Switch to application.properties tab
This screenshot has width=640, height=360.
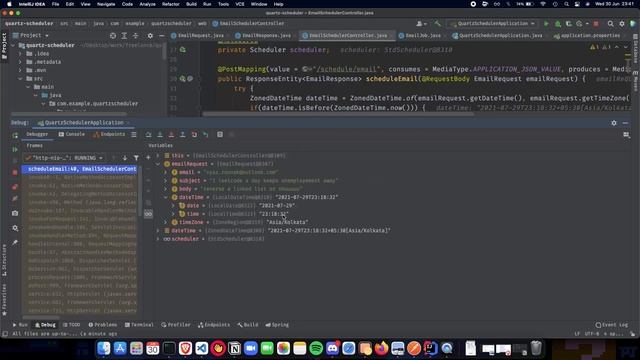[x=590, y=36]
